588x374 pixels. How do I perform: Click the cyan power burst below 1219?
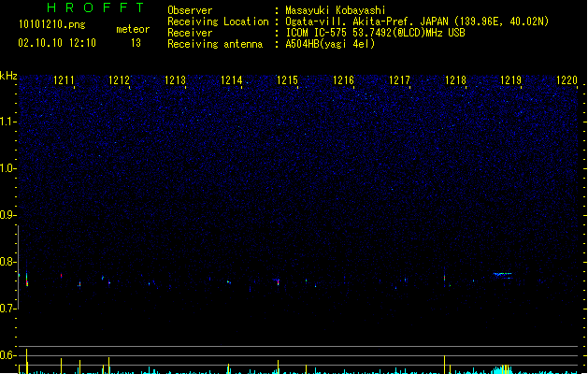[504, 369]
